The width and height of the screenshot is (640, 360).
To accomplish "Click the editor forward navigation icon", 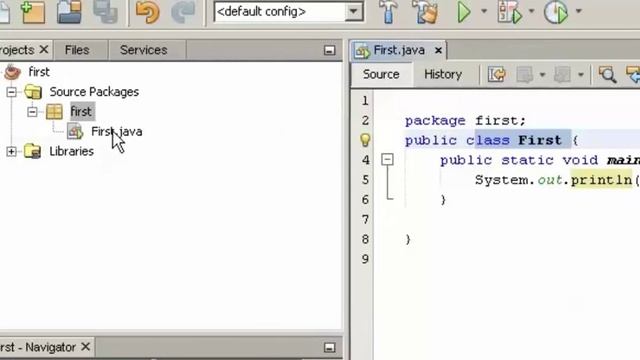I will (x=562, y=75).
